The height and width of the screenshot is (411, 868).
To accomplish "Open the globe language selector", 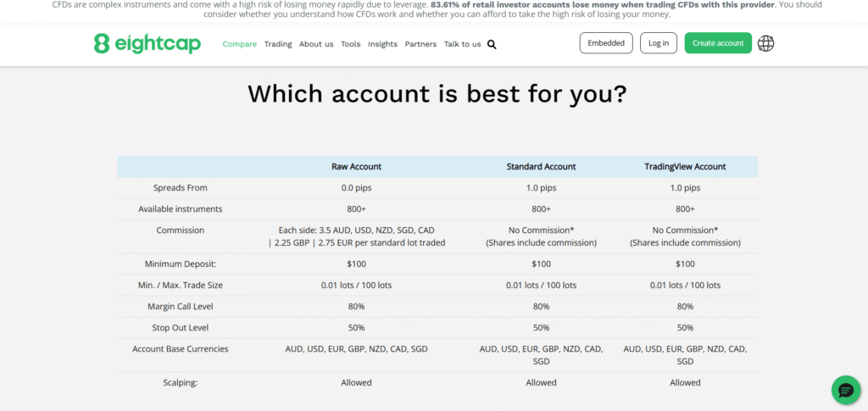I will [x=765, y=43].
